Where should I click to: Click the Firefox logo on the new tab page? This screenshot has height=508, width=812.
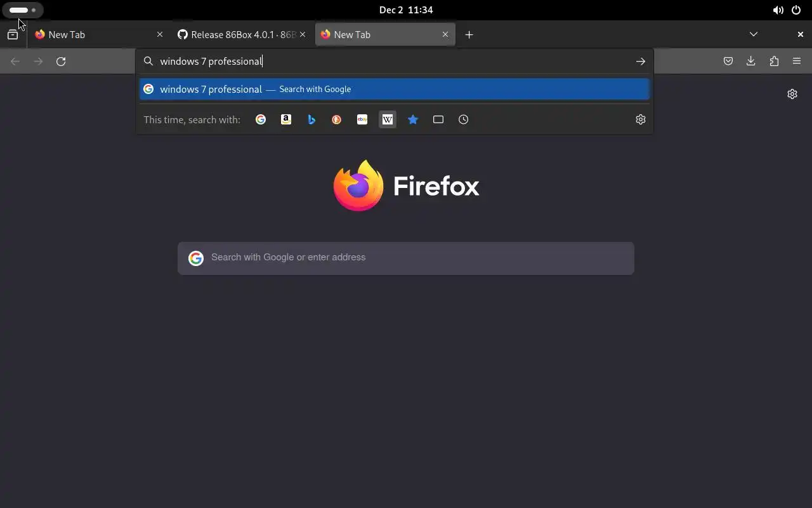click(x=406, y=185)
